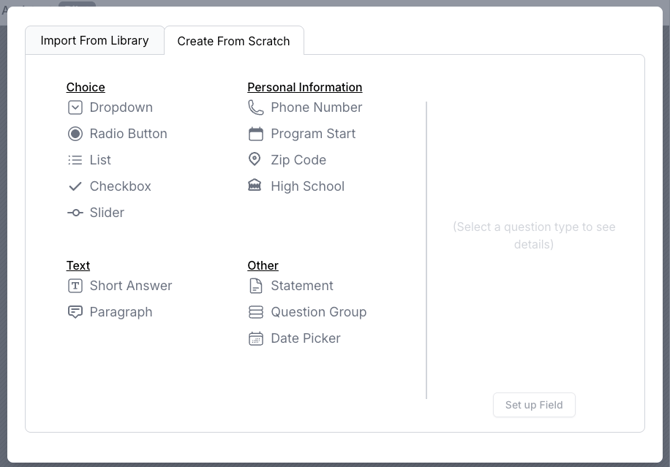Click the Dropdown question type icon

75,108
